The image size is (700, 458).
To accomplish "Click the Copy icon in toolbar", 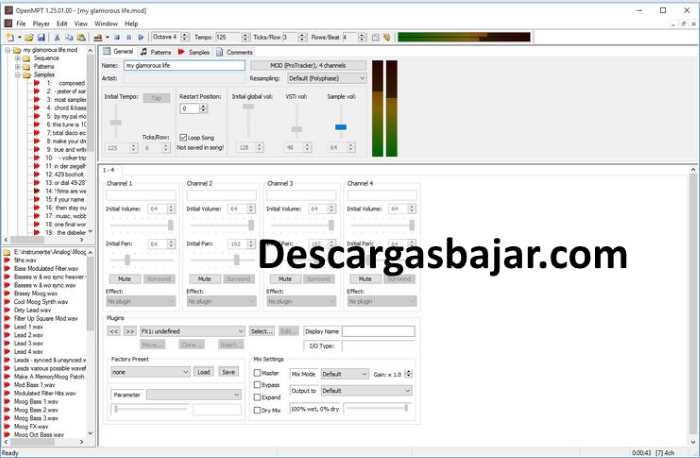I will click(x=69, y=37).
